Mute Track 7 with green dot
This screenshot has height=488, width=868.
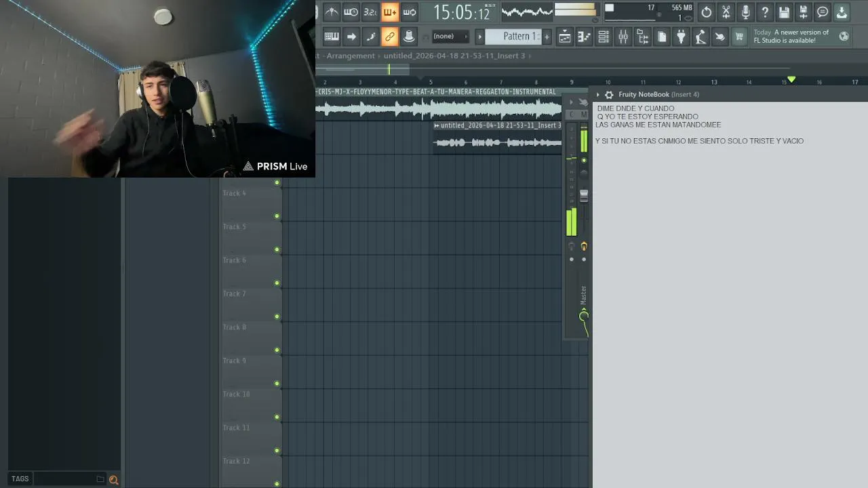[277, 317]
